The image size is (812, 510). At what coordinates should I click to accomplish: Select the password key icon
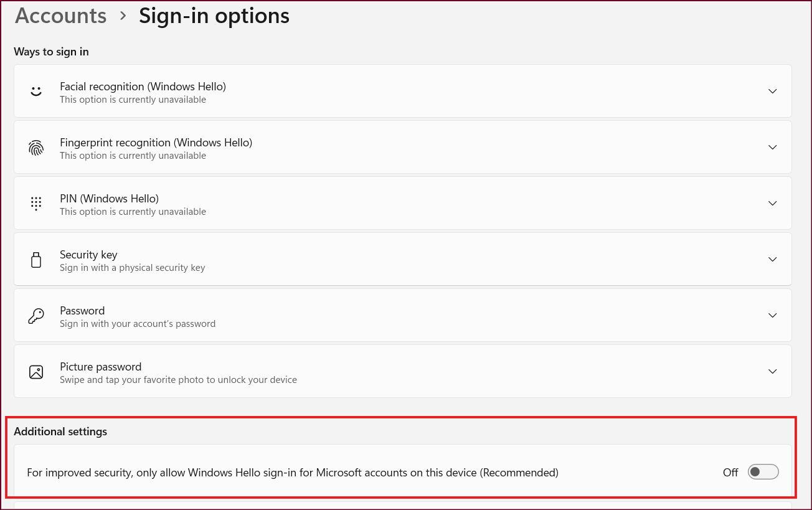(x=36, y=315)
